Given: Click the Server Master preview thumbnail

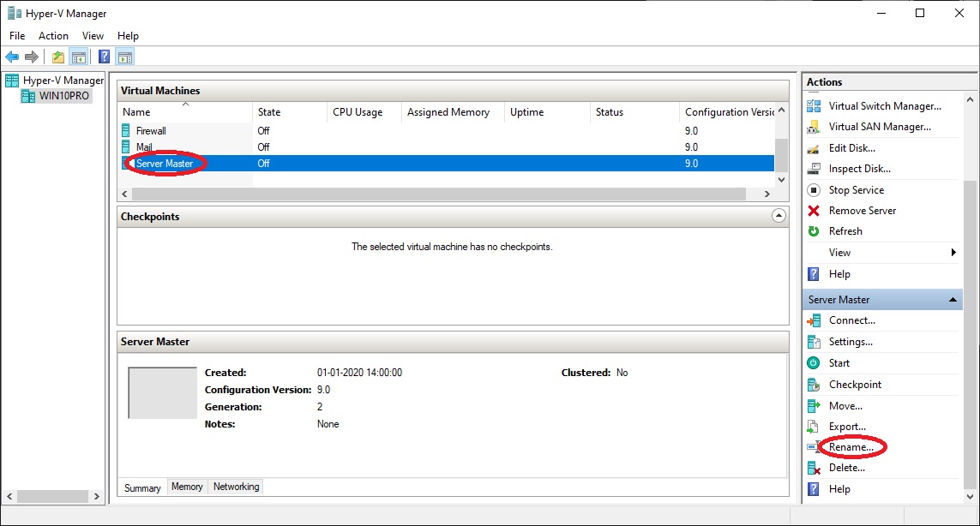Looking at the screenshot, I should click(x=163, y=393).
